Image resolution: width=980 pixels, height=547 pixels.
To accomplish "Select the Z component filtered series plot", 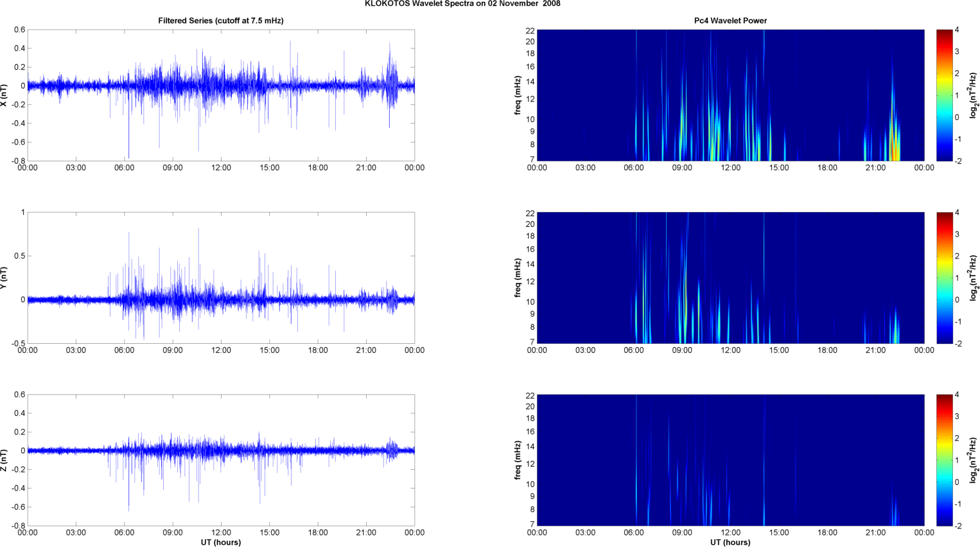I will [220, 460].
